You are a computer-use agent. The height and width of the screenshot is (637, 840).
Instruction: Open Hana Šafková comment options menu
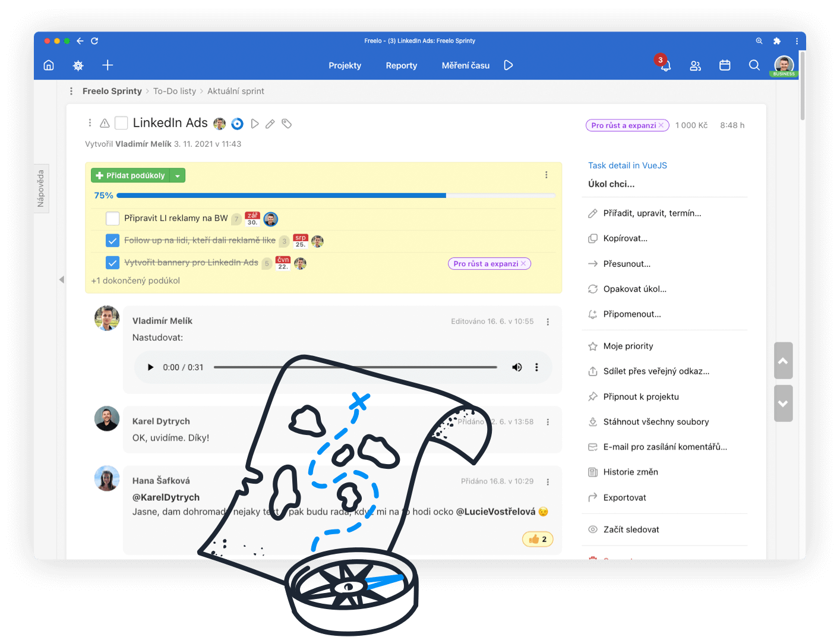548,482
